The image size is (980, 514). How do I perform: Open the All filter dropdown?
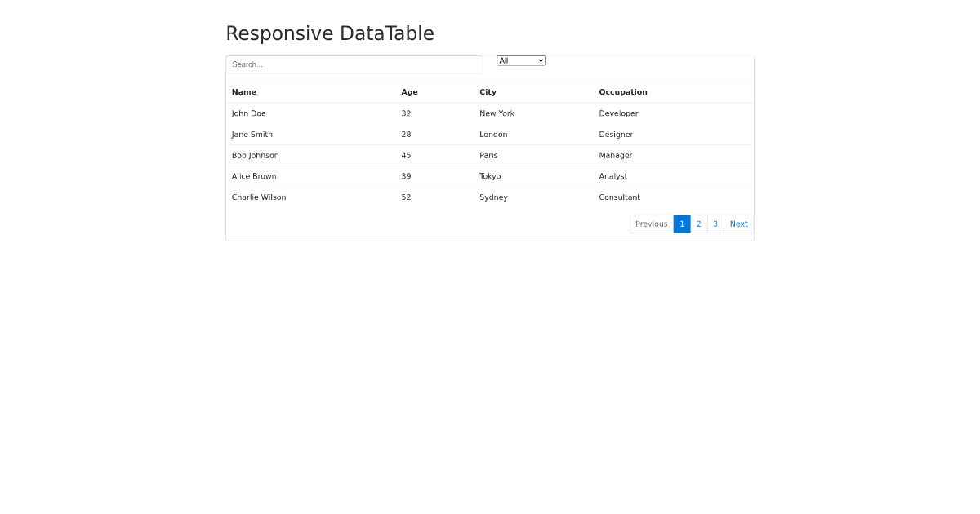coord(521,60)
